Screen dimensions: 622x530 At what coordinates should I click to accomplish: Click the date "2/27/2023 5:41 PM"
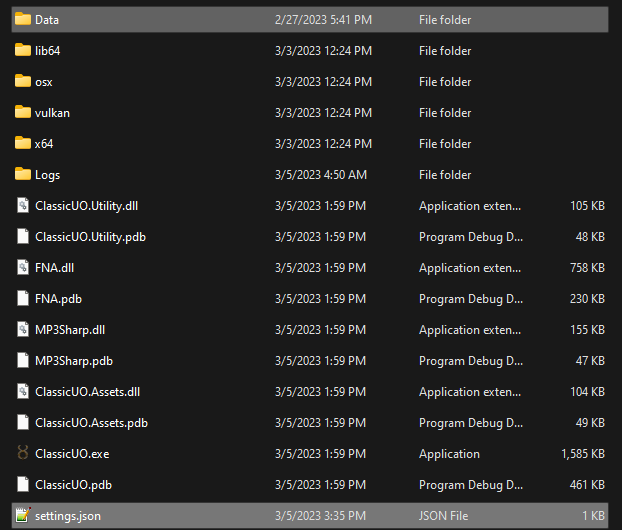[323, 20]
